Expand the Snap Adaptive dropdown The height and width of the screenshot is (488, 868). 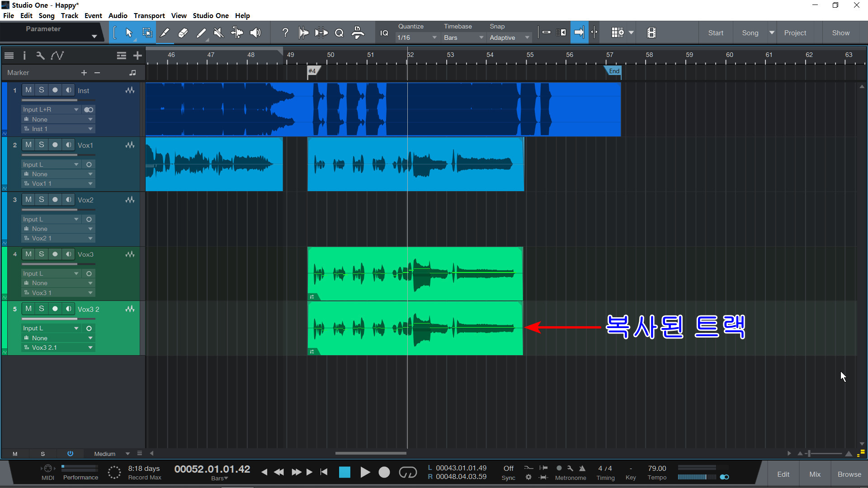coord(509,38)
